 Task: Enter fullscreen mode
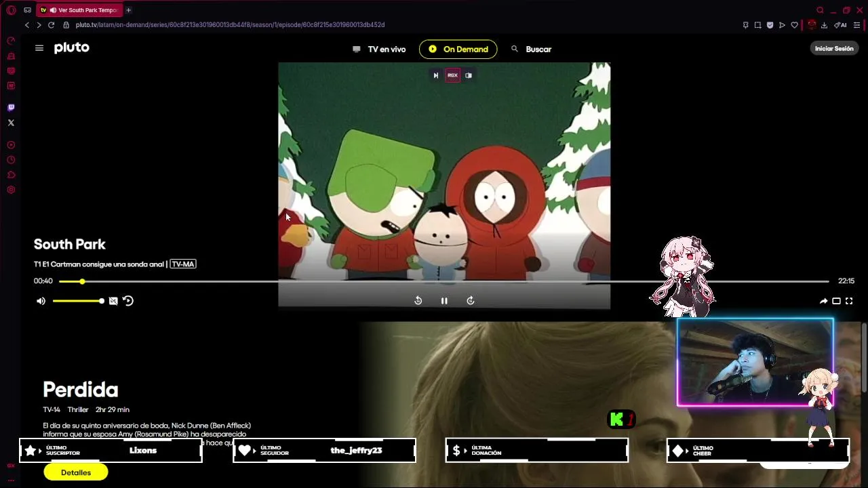click(849, 301)
